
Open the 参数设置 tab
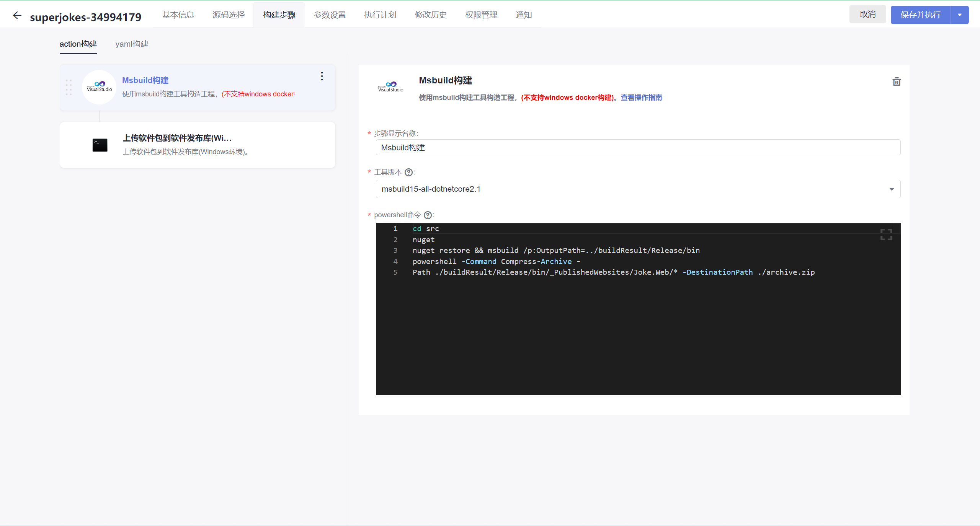(330, 15)
